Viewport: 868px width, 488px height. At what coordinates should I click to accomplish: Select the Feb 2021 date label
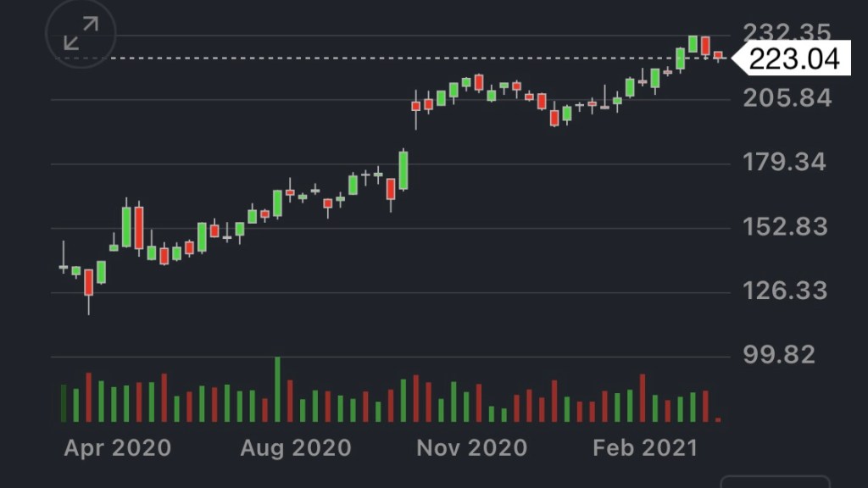point(645,447)
